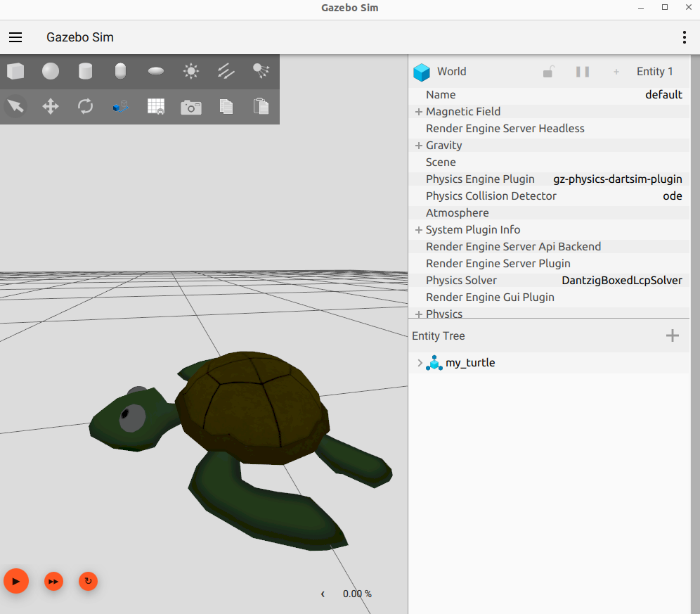Click the Physics Collision Detector label

coord(491,196)
